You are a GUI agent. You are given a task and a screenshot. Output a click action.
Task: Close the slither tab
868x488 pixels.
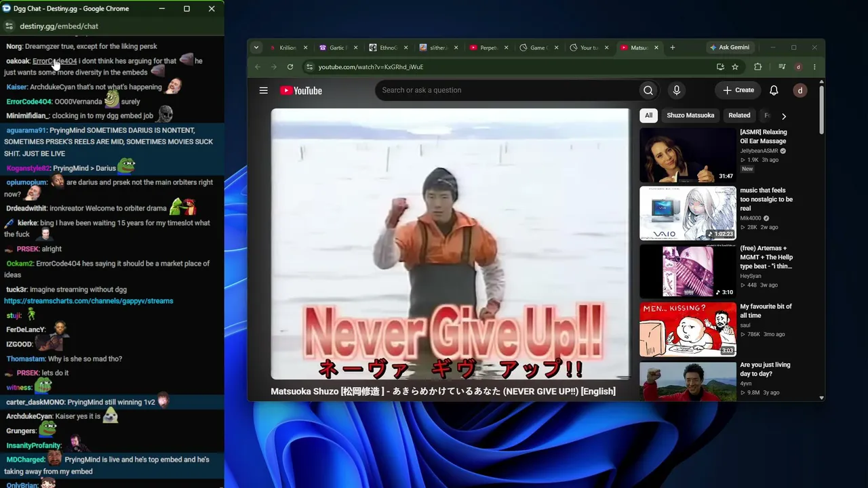(456, 47)
